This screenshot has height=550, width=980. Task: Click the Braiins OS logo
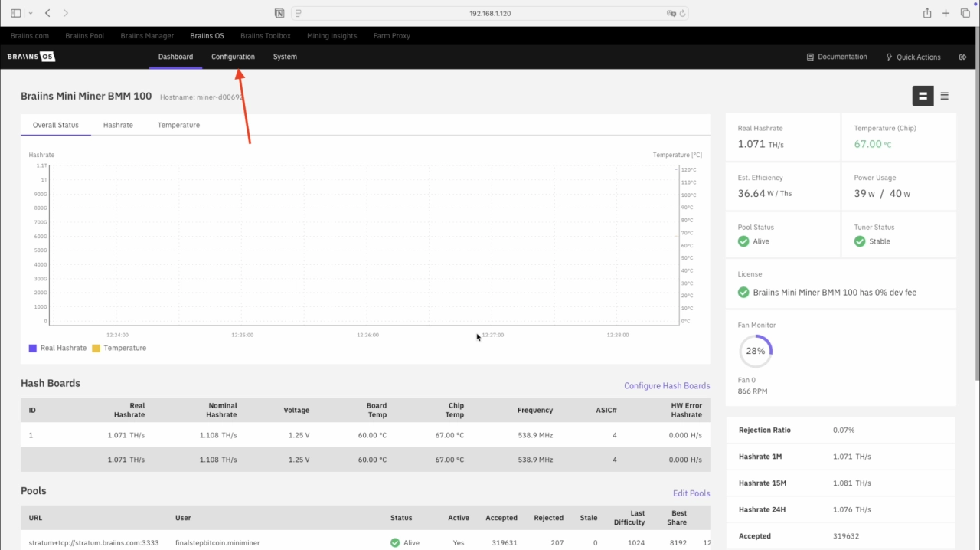(31, 57)
